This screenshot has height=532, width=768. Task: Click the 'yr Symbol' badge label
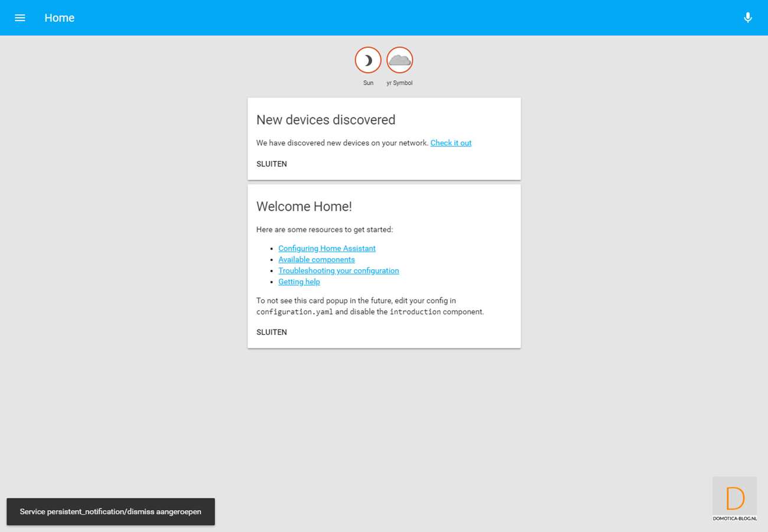click(x=399, y=83)
